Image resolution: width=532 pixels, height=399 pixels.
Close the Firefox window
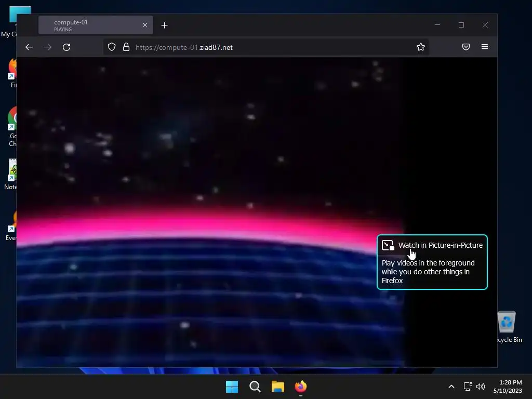point(485,25)
